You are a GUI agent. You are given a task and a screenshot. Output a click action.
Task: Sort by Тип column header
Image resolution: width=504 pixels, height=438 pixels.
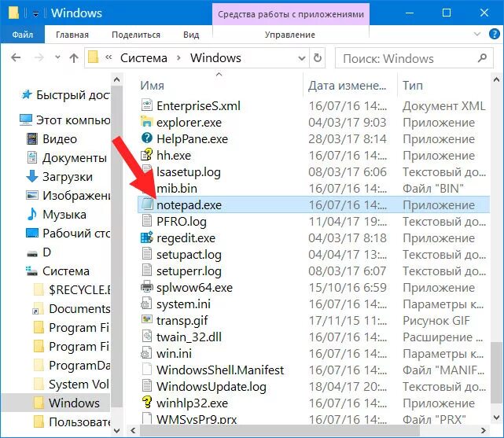click(443, 86)
